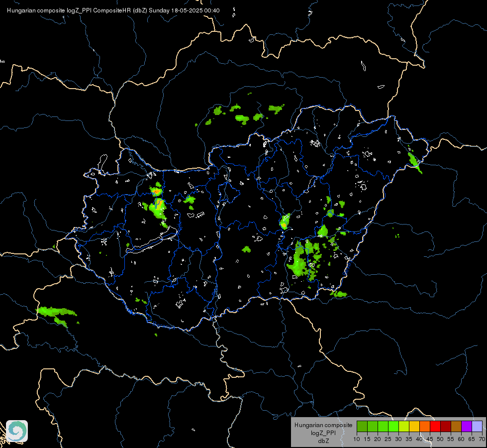Click the 'CompositeHR (dbZ)' title text

click(120, 10)
